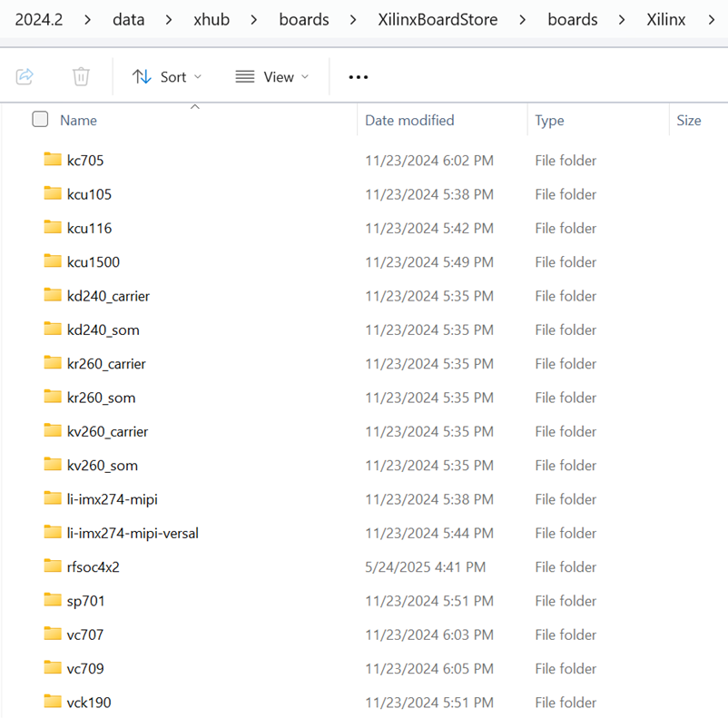Select the kv260_som folder name
The image size is (728, 728).
pyautogui.click(x=103, y=466)
